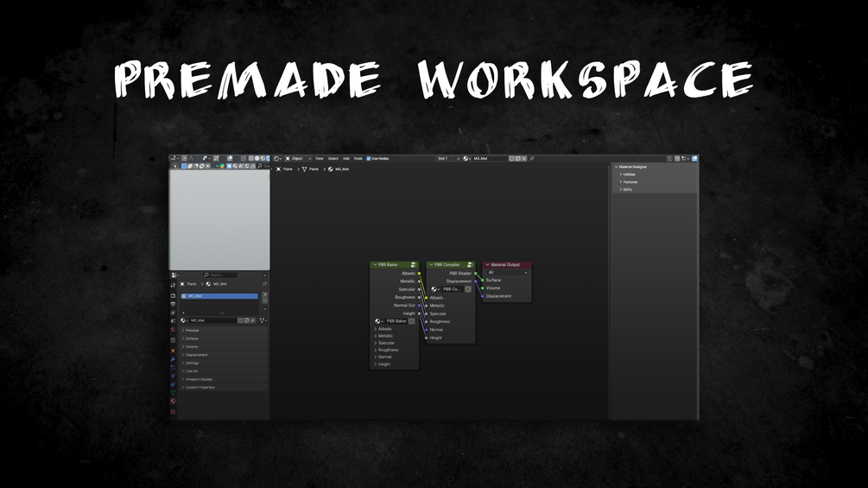Open the Particles properties tab icon

(173, 368)
